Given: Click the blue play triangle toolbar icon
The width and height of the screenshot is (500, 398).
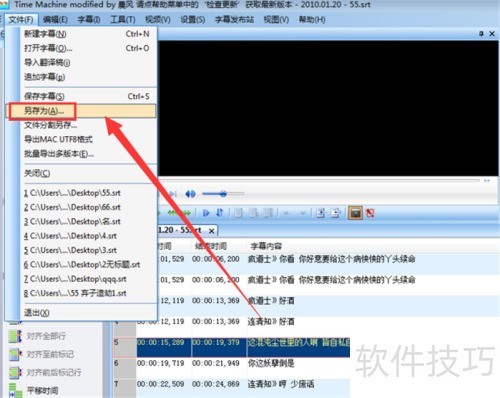Looking at the screenshot, I should click(x=206, y=213).
